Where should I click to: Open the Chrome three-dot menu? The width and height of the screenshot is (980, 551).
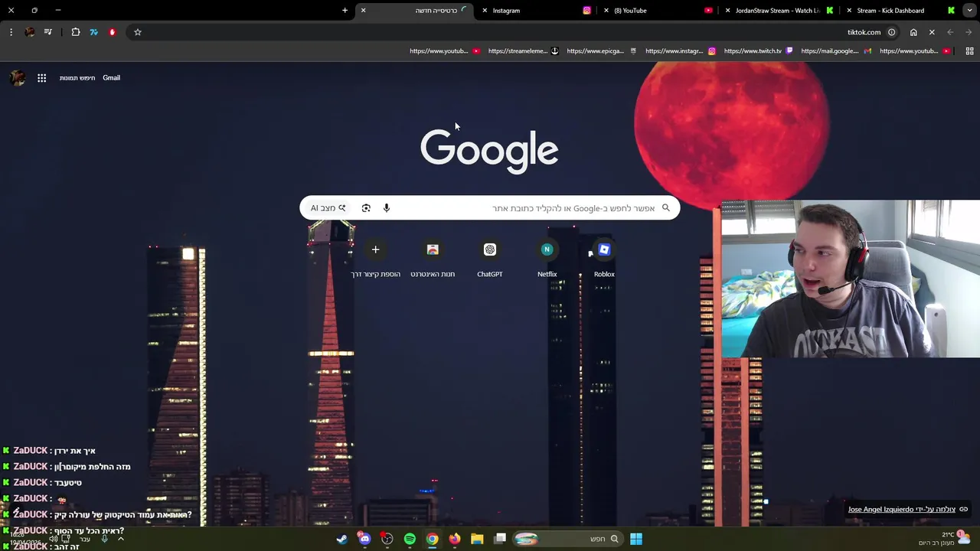tap(11, 32)
